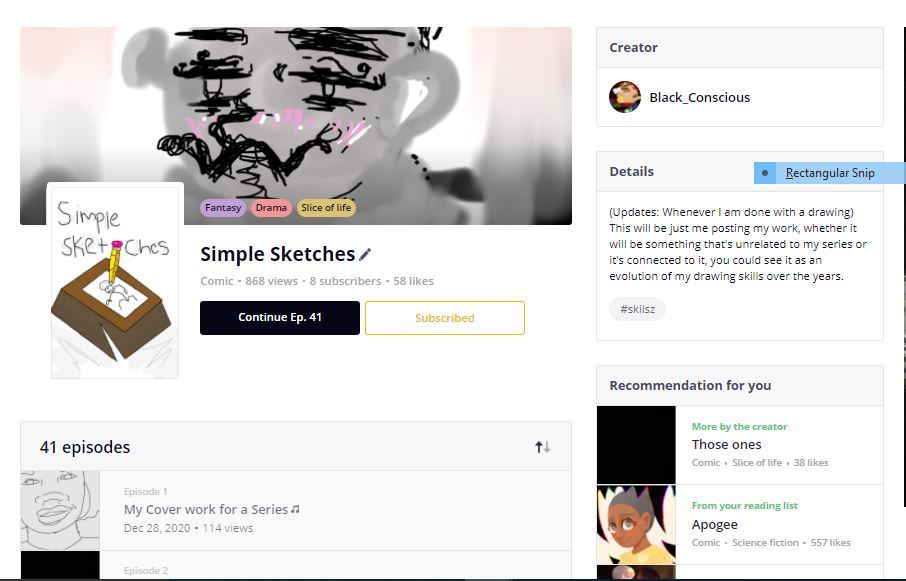Click the pencil edit icon beside Simple Sketches
This screenshot has width=906, height=581.
[365, 254]
